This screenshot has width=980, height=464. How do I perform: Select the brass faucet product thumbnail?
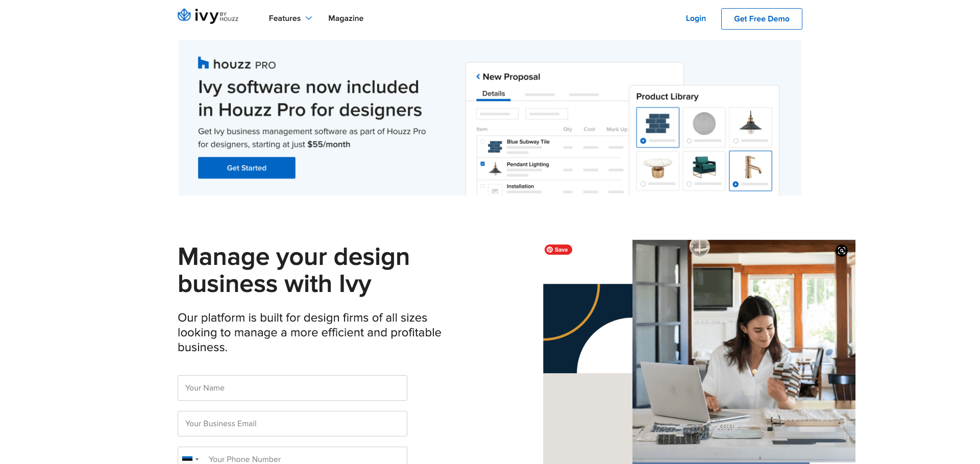(x=750, y=170)
